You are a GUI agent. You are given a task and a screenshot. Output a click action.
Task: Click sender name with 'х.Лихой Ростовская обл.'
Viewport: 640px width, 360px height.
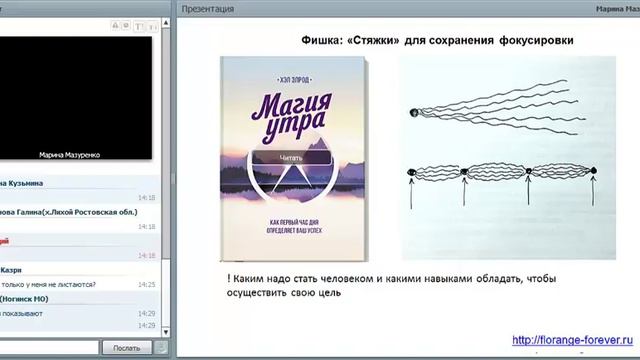pyautogui.click(x=69, y=212)
